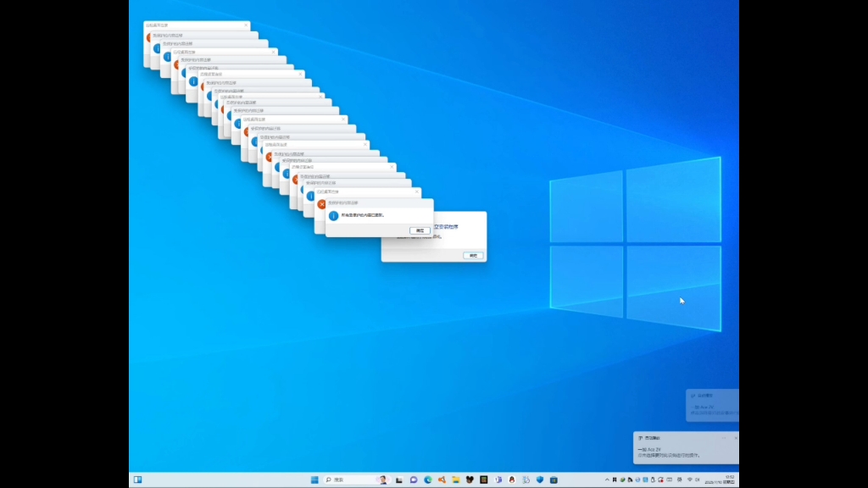Open Task View from the taskbar
This screenshot has height=488, width=868.
tap(399, 480)
